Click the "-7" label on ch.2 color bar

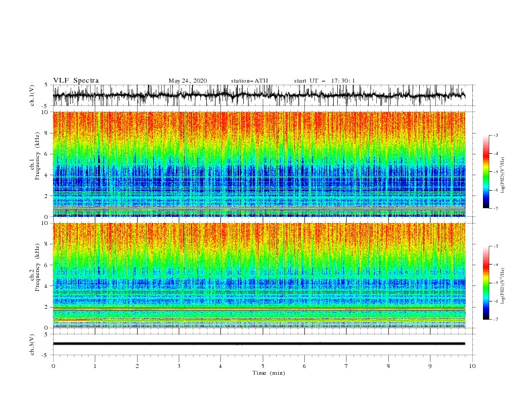pos(496,320)
